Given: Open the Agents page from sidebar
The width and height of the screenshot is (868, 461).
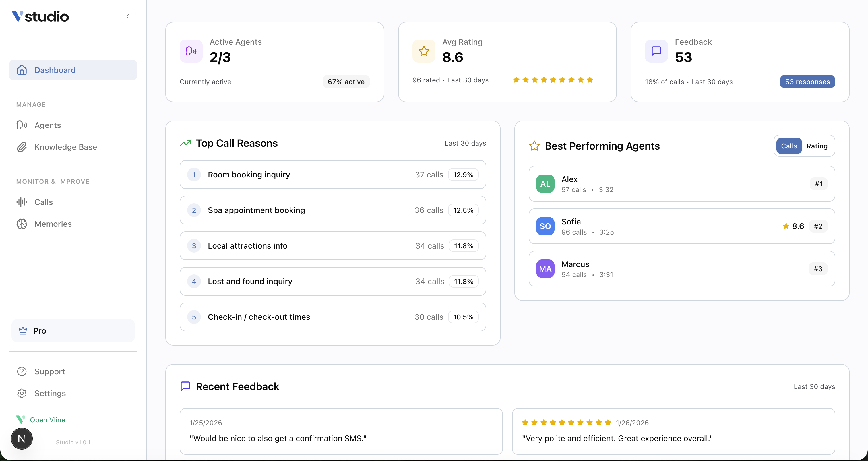Looking at the screenshot, I should pyautogui.click(x=48, y=125).
